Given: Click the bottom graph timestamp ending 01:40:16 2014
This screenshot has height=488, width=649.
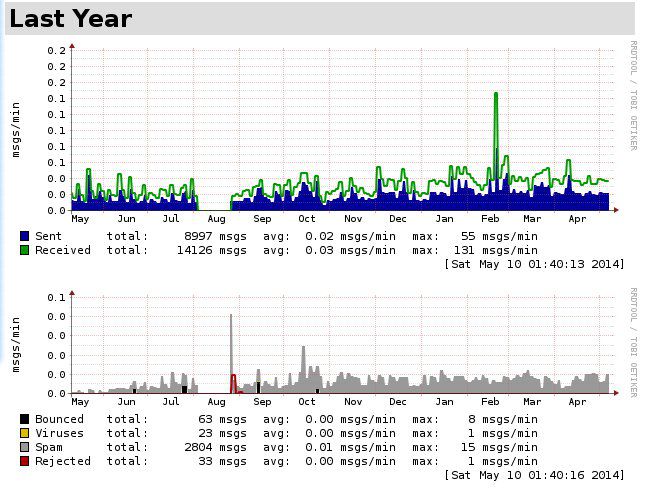Looking at the screenshot, I should pyautogui.click(x=534, y=475).
